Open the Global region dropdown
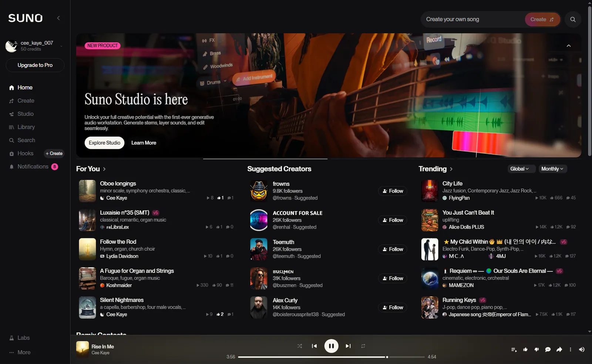This screenshot has height=364, width=592. (x=519, y=169)
